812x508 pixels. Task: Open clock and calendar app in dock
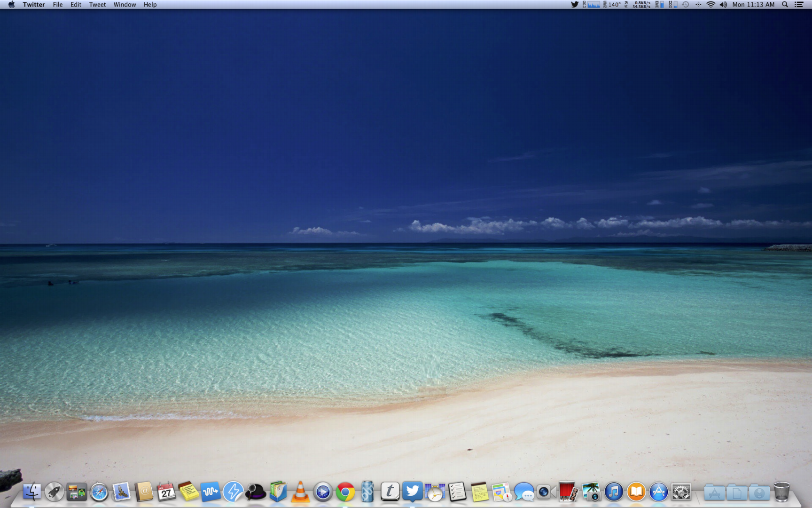435,492
